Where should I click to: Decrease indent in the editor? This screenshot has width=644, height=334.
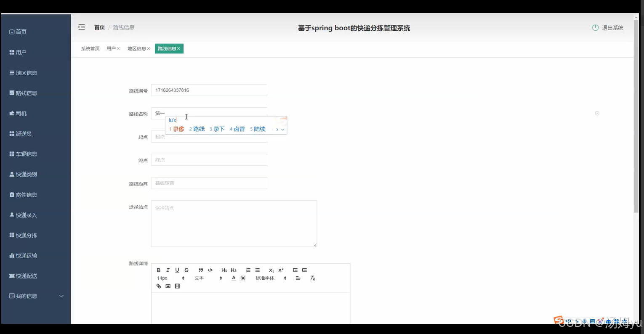[x=295, y=270]
